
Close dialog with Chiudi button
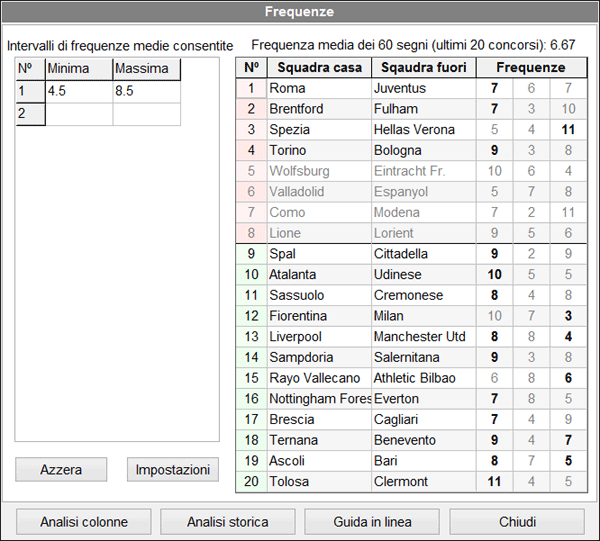[518, 522]
